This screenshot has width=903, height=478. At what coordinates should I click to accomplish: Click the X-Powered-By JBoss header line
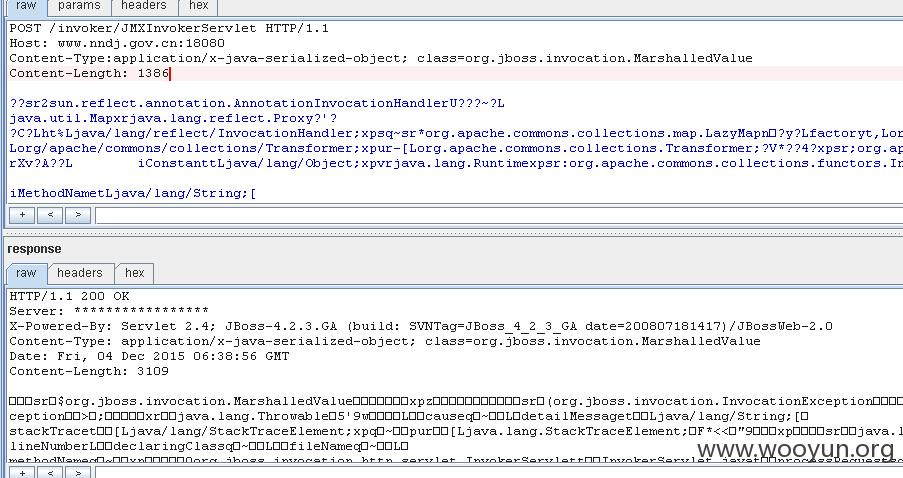point(421,326)
